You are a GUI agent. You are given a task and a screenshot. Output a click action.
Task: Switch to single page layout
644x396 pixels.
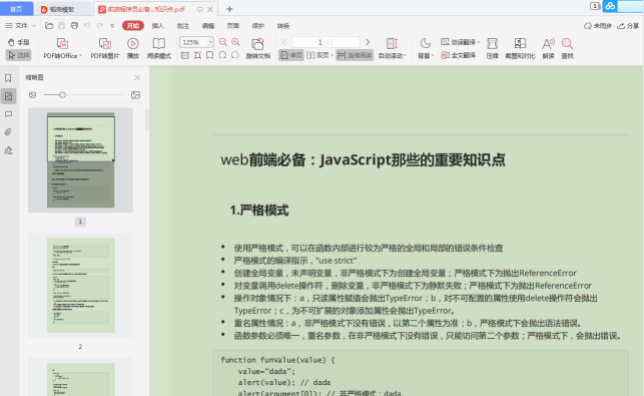(x=291, y=55)
